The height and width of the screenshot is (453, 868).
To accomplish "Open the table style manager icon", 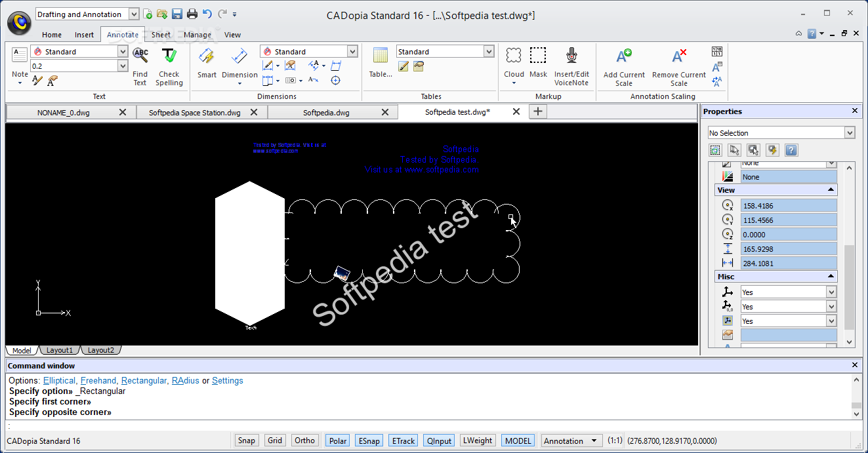I will tap(419, 66).
